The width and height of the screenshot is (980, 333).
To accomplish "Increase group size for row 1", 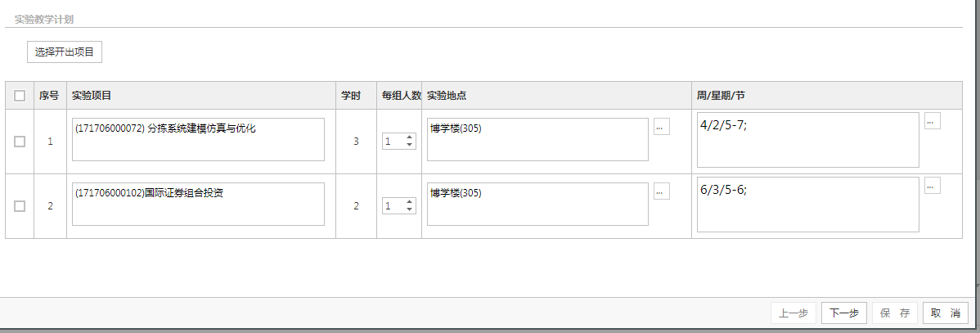I will pyautogui.click(x=410, y=137).
